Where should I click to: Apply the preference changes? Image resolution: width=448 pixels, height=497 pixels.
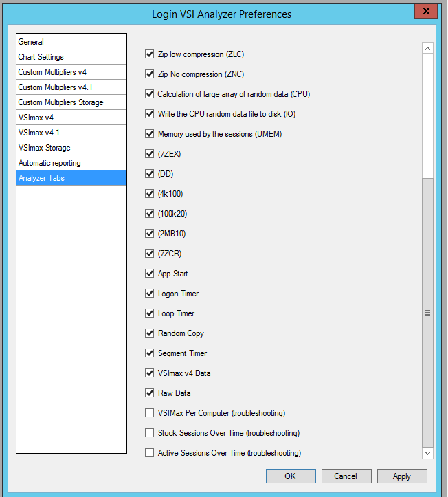tap(402, 476)
